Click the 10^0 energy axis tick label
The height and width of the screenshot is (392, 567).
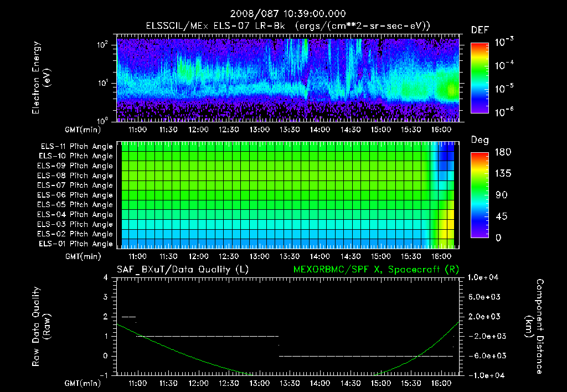[x=102, y=120]
